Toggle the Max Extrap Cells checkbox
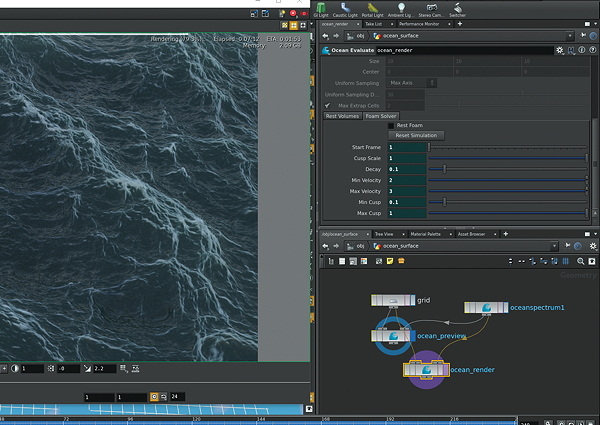600x425 pixels. pos(327,105)
